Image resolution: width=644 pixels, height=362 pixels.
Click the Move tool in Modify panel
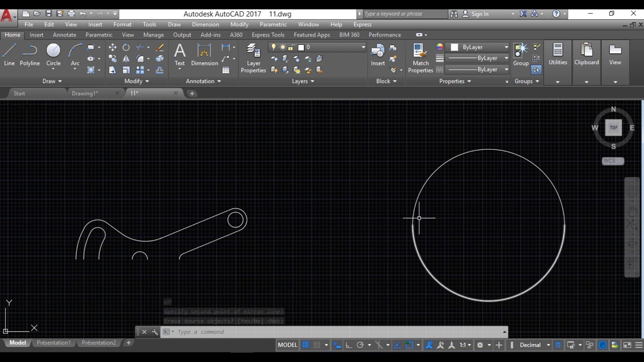112,47
